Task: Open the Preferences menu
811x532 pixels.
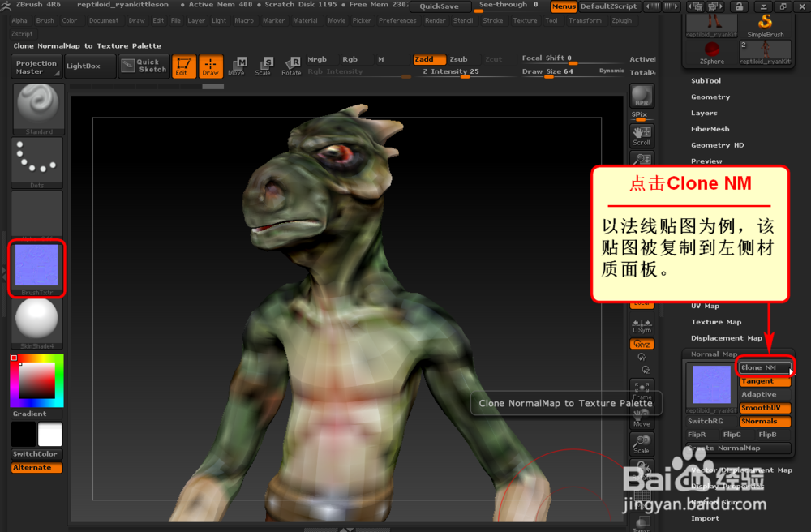Action: [x=397, y=21]
